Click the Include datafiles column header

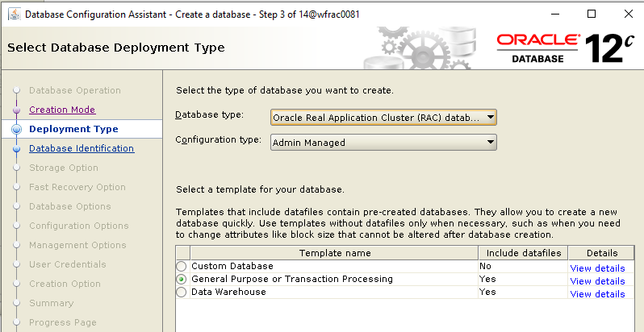pyautogui.click(x=523, y=253)
